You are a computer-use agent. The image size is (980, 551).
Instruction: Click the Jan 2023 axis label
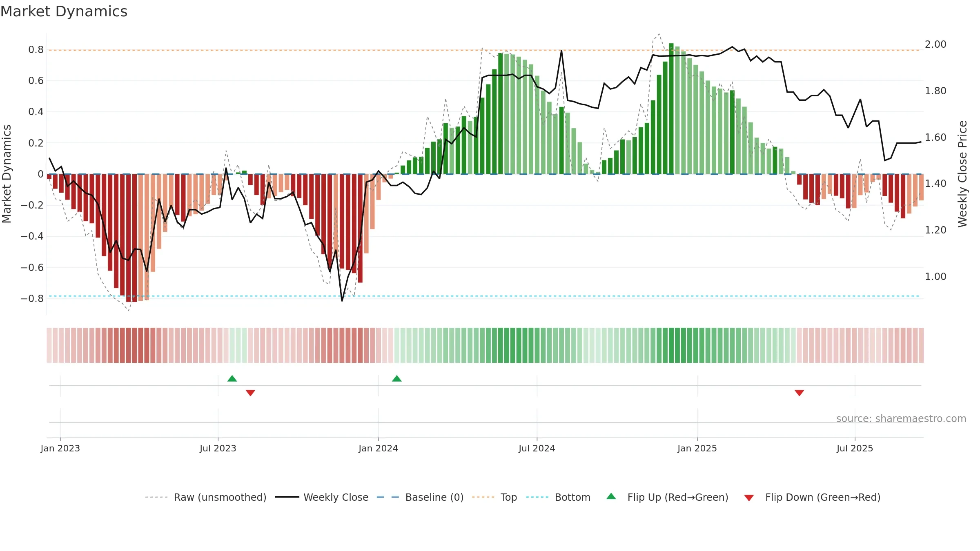pos(60,448)
